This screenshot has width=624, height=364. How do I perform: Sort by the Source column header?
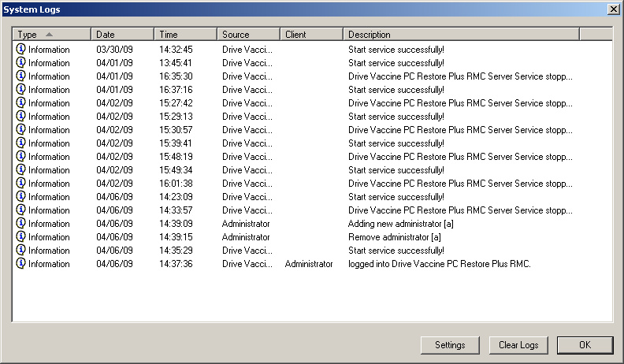tap(248, 35)
